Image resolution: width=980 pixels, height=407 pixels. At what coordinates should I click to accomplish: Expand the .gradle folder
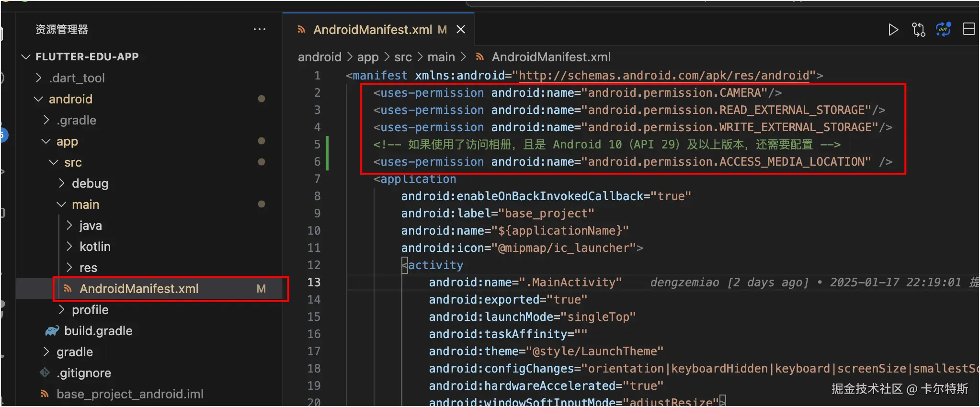pyautogui.click(x=46, y=120)
